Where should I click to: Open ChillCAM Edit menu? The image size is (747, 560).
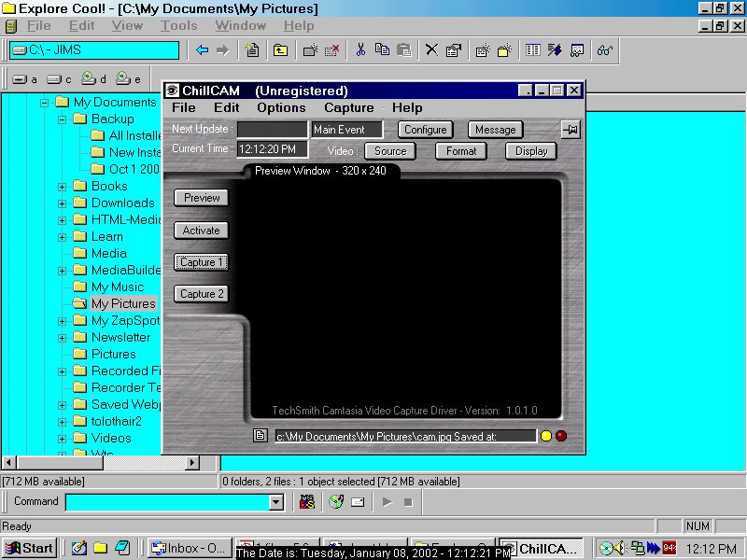[226, 107]
